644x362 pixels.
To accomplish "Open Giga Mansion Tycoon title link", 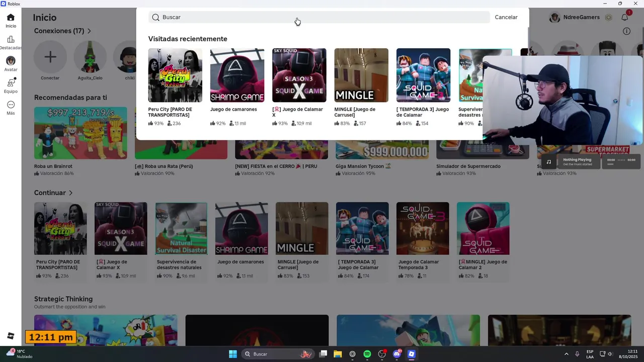I will click(363, 166).
